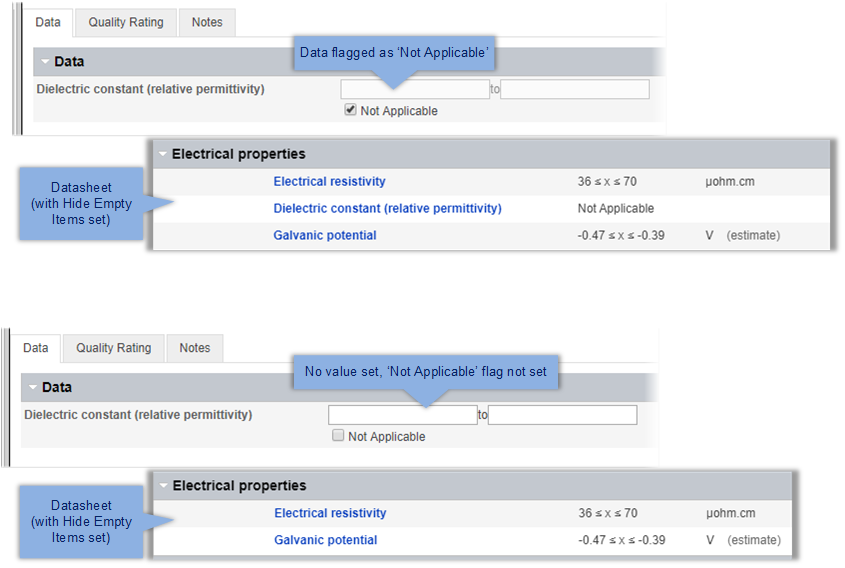Open the Notes tab in lower panel
This screenshot has height=568, width=845.
point(195,348)
